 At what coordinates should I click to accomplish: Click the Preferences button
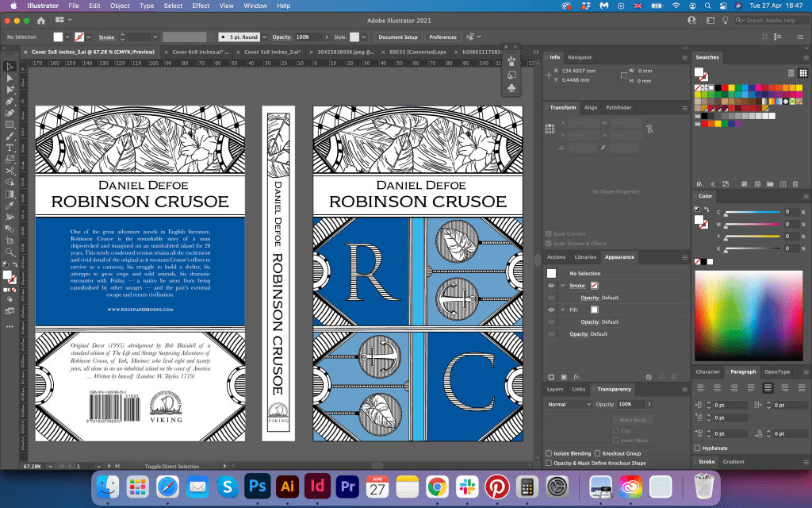click(x=442, y=37)
